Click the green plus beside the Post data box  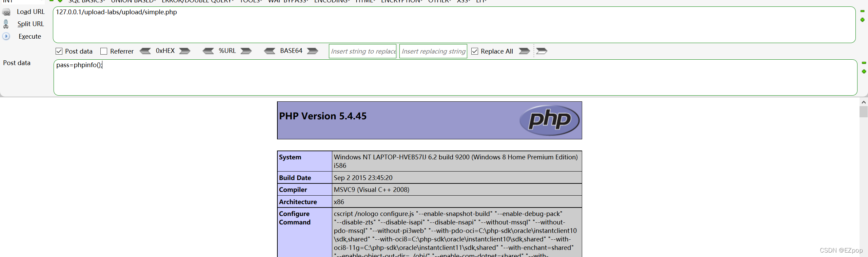point(864,72)
